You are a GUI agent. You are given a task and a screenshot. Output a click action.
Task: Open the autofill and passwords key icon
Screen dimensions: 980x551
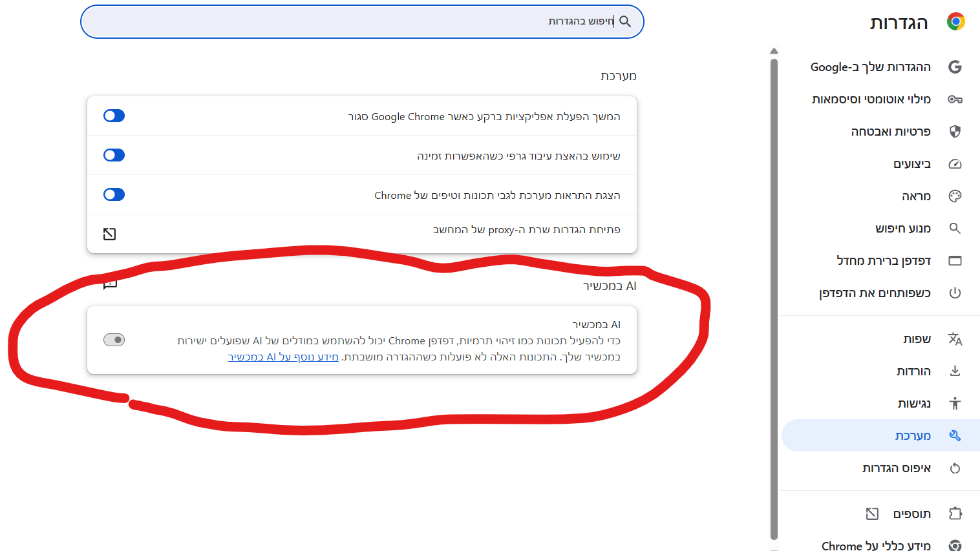[955, 99]
